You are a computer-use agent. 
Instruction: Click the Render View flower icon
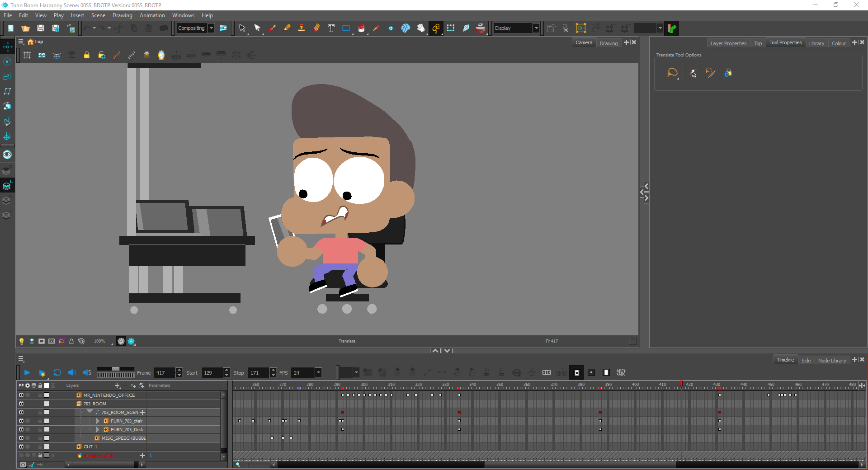pyautogui.click(x=131, y=341)
